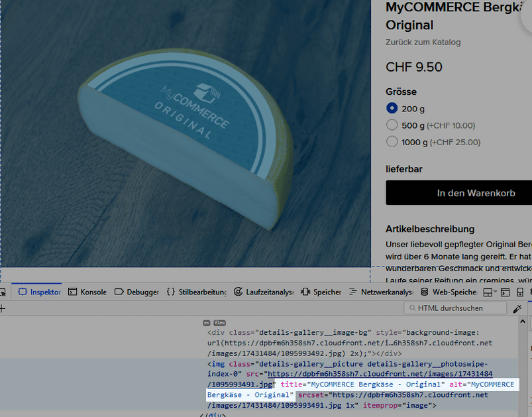Select the details-gallery__image-bg div node

tap(350, 343)
